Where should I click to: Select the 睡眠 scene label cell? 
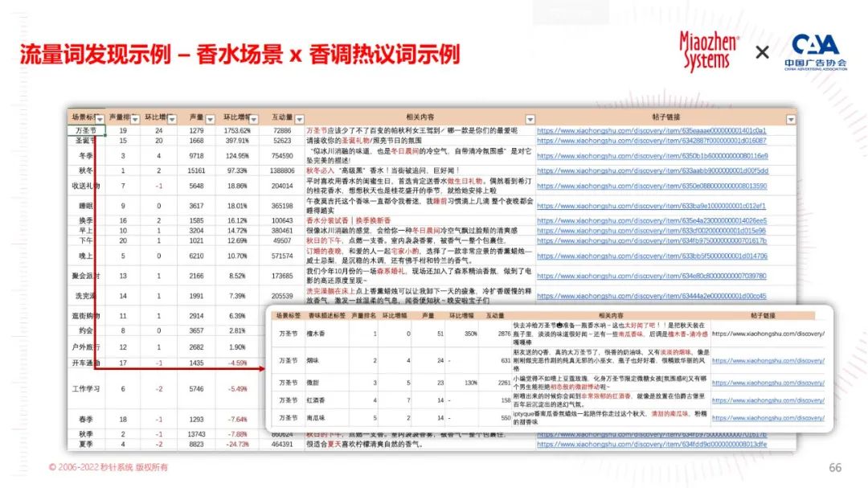click(86, 206)
